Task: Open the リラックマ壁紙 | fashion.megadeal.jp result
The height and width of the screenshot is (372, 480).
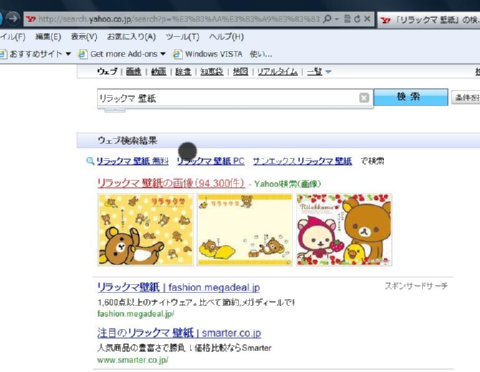Action: point(179,287)
